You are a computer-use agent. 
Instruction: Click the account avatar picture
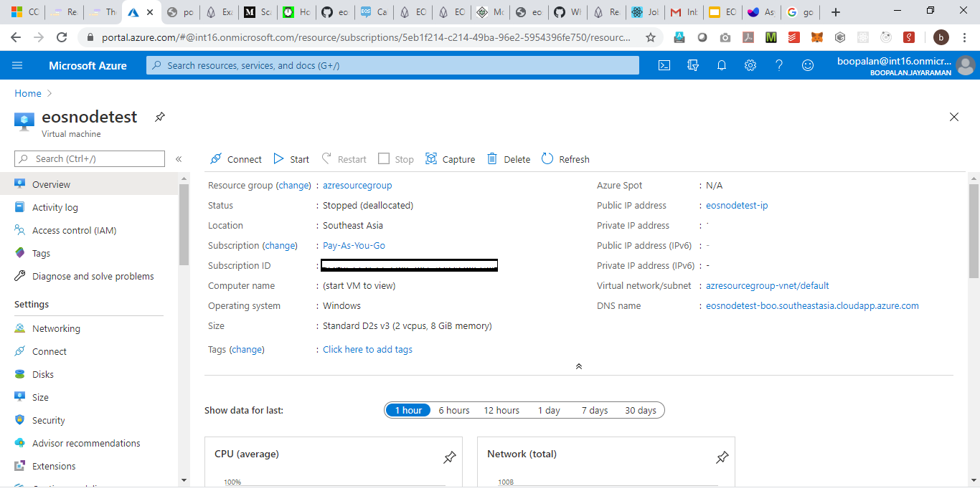pos(966,65)
